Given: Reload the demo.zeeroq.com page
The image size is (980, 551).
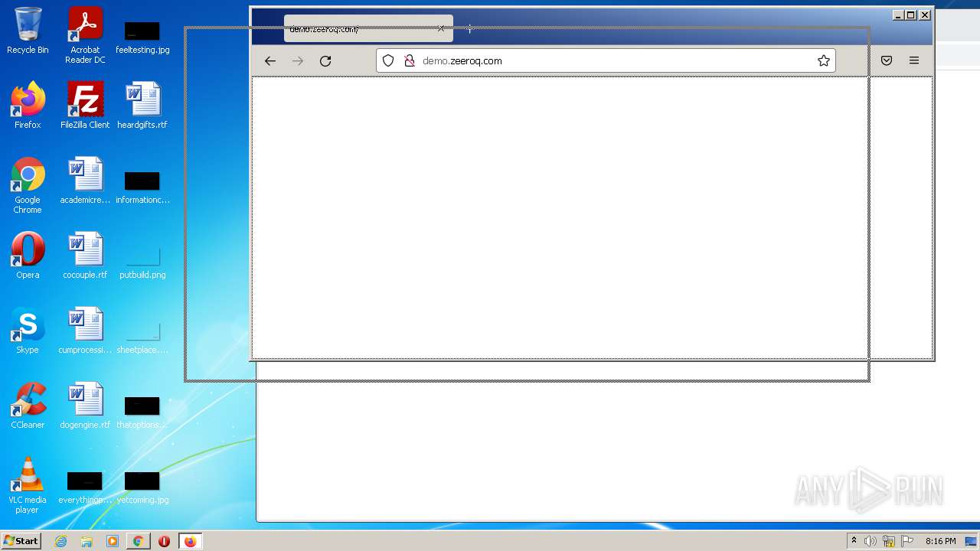Looking at the screenshot, I should (x=325, y=60).
